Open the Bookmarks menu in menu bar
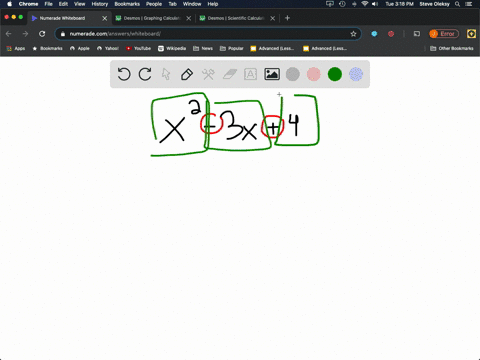The height and width of the screenshot is (360, 480). click(x=127, y=4)
